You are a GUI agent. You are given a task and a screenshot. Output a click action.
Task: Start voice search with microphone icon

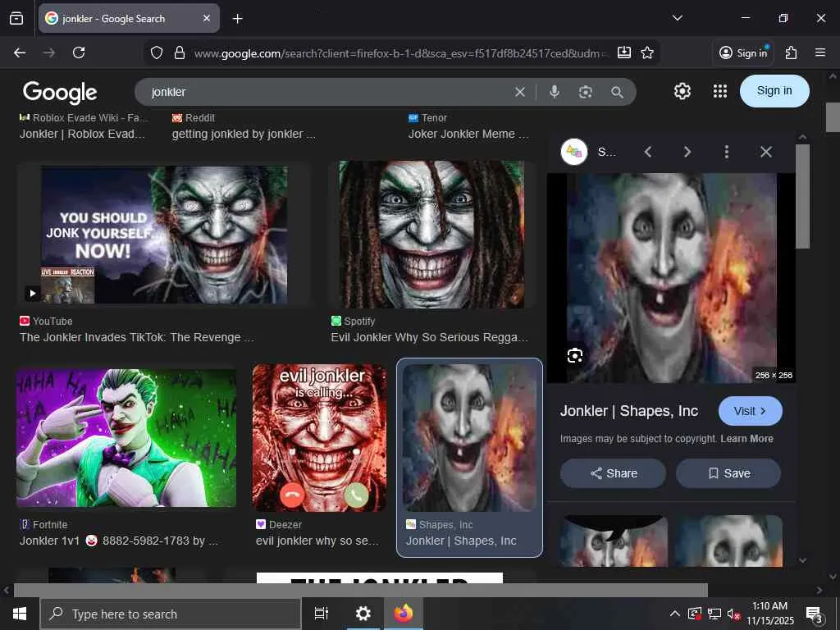(555, 92)
